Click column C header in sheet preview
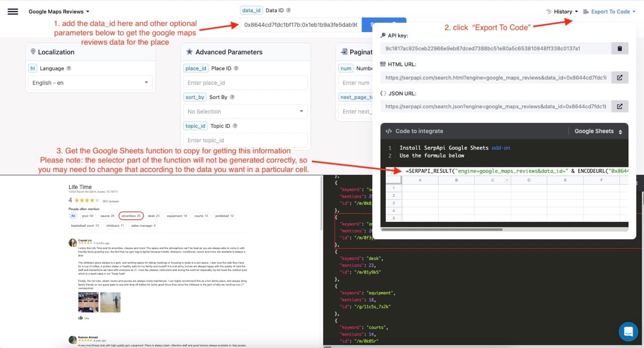Image resolution: width=644 pixels, height=348 pixels. (493, 180)
